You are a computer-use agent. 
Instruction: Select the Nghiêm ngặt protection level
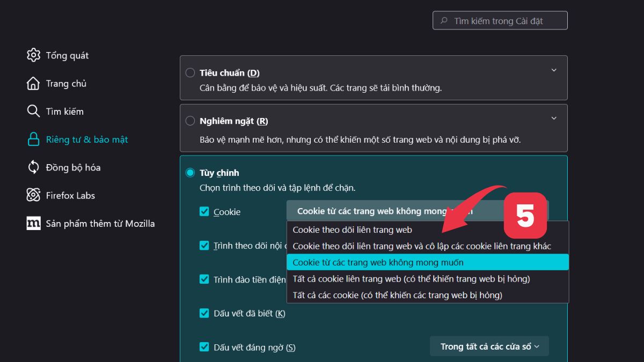point(190,121)
